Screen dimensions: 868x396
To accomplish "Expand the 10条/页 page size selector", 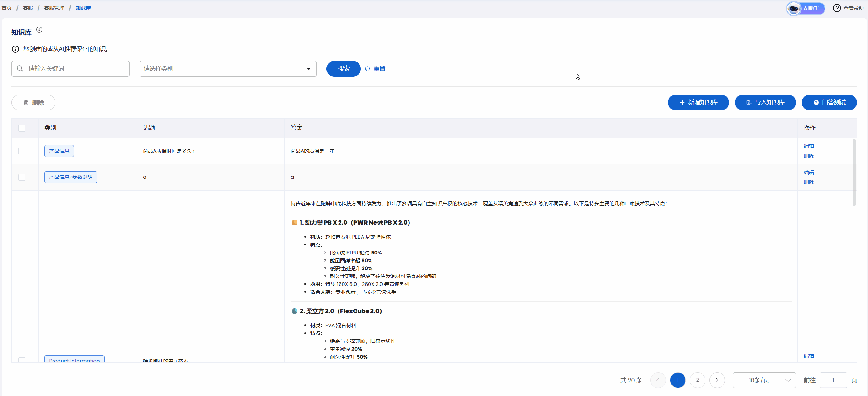I will pos(764,380).
